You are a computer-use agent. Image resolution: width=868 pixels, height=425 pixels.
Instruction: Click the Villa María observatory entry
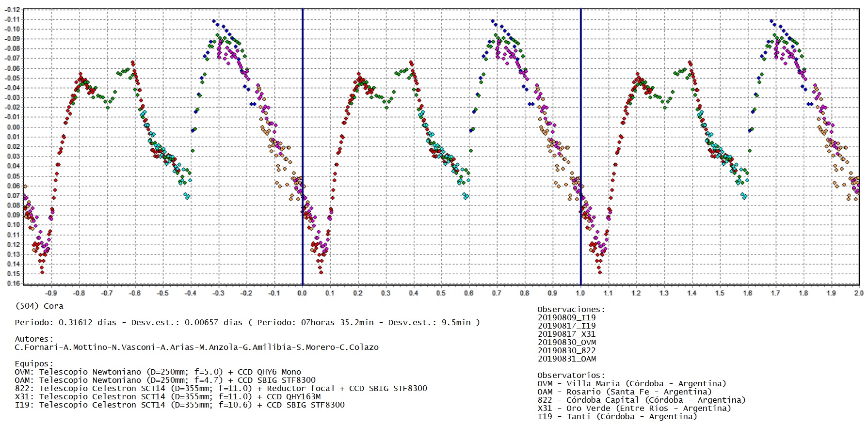(x=632, y=383)
